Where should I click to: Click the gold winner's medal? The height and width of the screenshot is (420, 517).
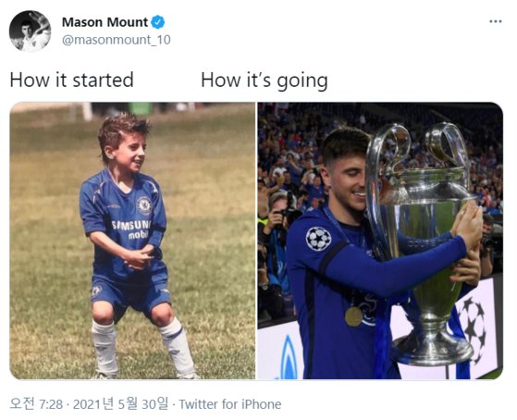pyautogui.click(x=353, y=316)
